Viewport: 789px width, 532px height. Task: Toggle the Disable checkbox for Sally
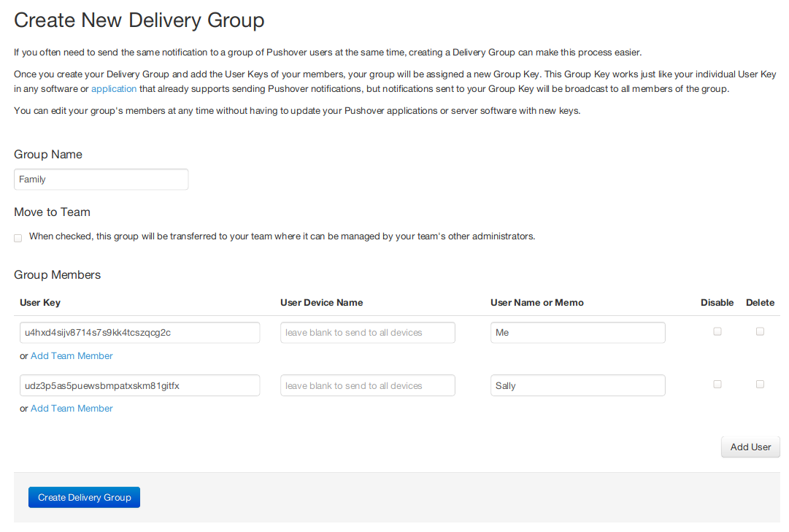tap(717, 384)
